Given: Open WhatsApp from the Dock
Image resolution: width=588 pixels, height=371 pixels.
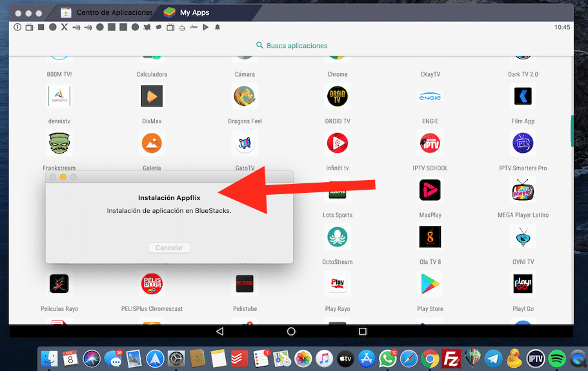Looking at the screenshot, I should [x=387, y=359].
